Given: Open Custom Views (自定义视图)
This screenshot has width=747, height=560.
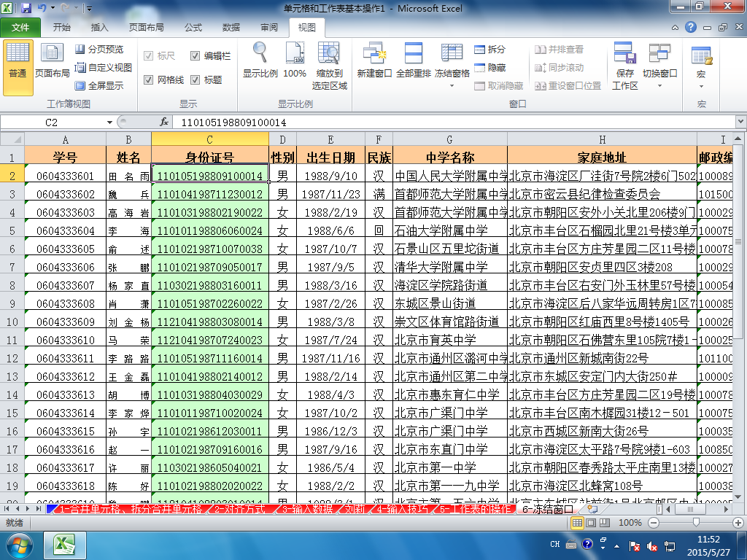Looking at the screenshot, I should click(x=104, y=68).
